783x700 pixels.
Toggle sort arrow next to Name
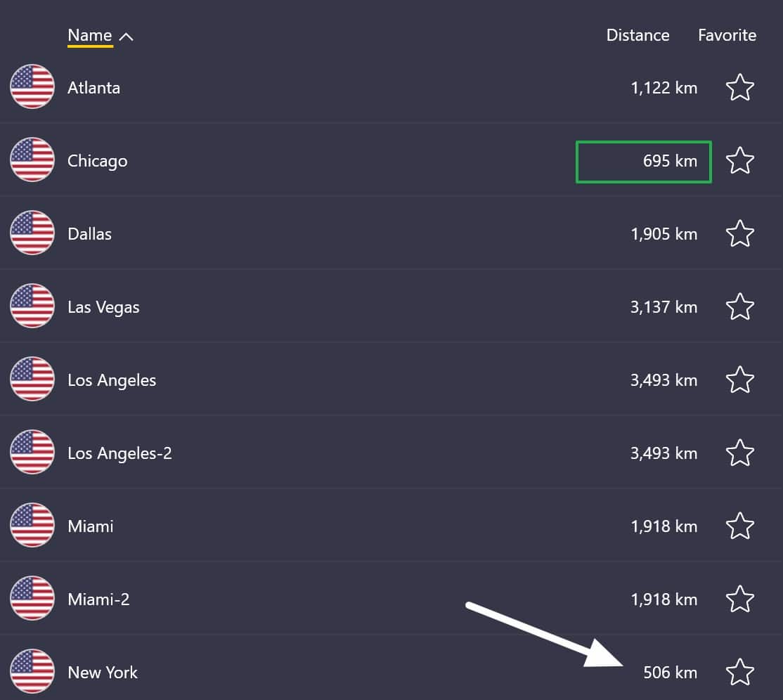[127, 37]
